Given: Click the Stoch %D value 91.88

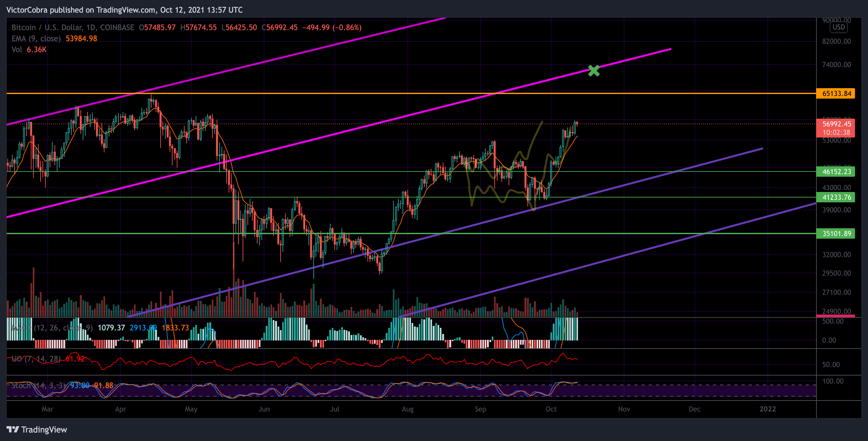Looking at the screenshot, I should (x=103, y=386).
